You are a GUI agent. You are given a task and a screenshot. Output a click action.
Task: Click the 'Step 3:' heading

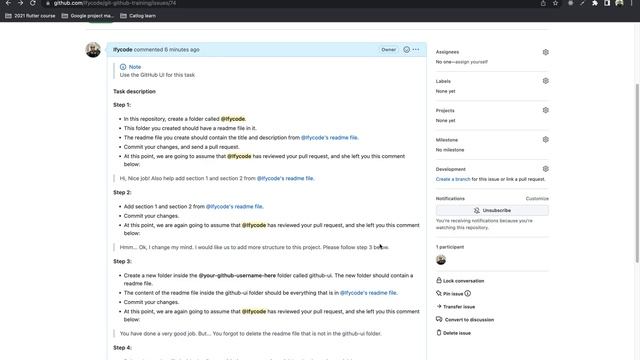point(122,261)
